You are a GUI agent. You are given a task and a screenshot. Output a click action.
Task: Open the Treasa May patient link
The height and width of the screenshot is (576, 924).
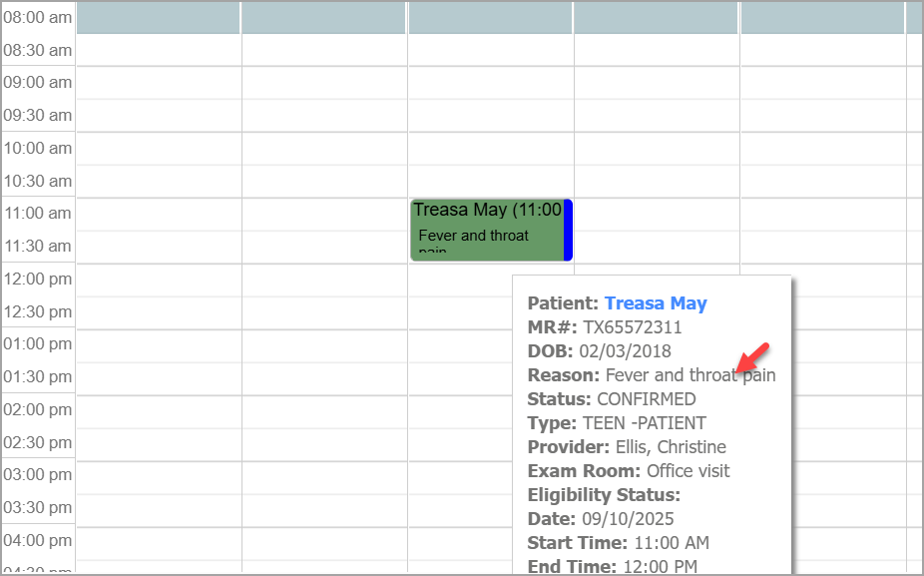tap(656, 303)
